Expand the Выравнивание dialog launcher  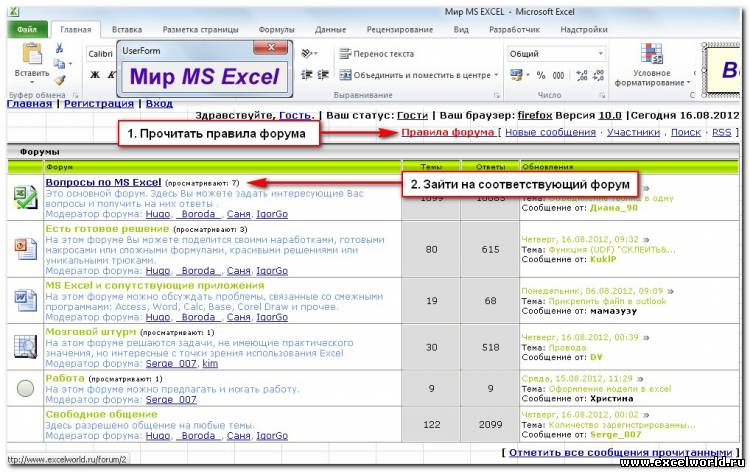pos(497,96)
